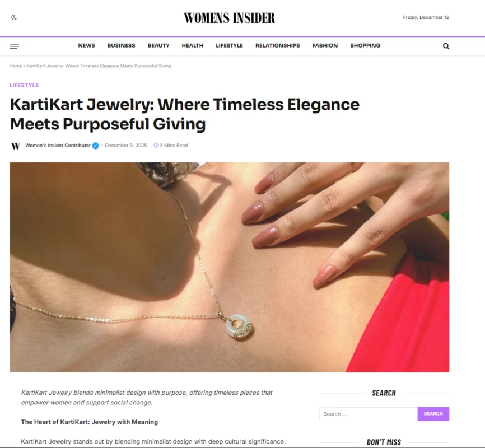485x448 pixels.
Task: Click the purple SEARCH button
Action: coord(433,414)
